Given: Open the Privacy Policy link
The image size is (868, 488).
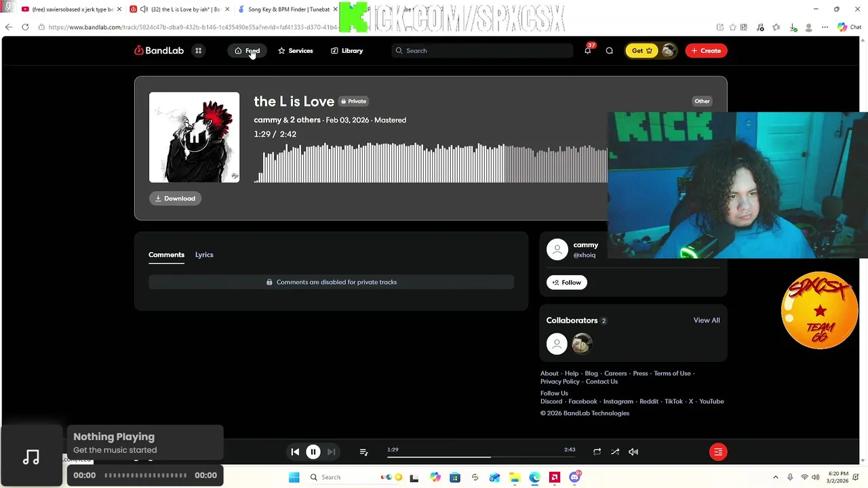Looking at the screenshot, I should tap(560, 382).
